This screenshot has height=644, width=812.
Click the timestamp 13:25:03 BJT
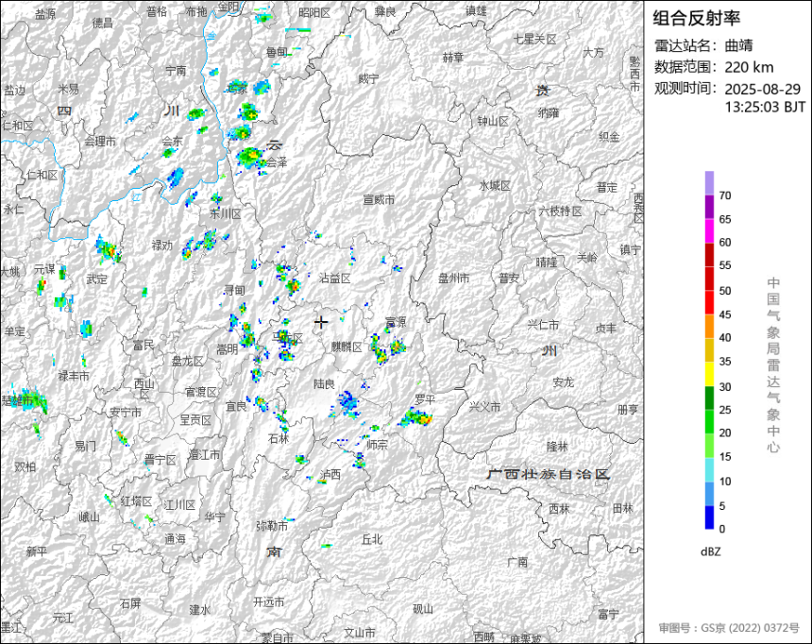click(x=765, y=108)
